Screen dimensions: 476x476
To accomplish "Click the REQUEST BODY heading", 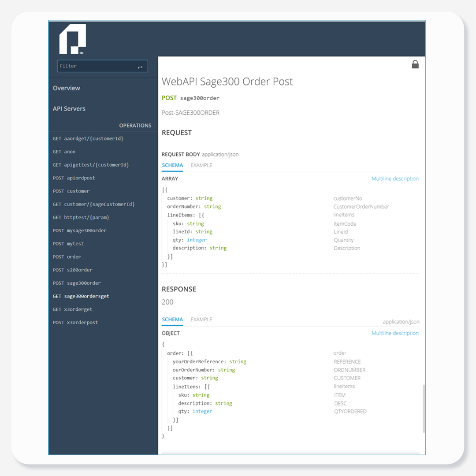I will pos(181,155).
